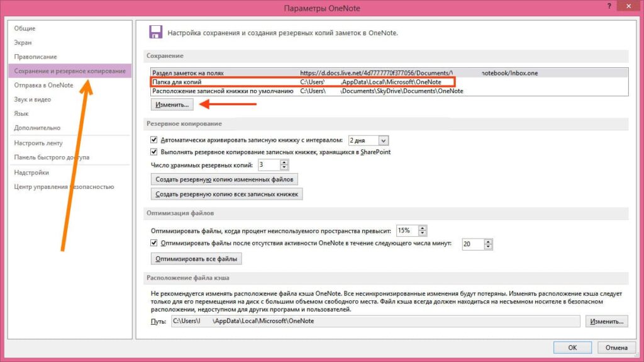Open the Язык category
Image resolution: width=644 pixels, height=362 pixels.
click(21, 113)
